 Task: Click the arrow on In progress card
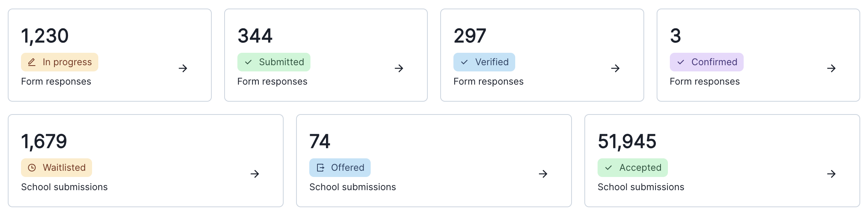click(x=183, y=69)
